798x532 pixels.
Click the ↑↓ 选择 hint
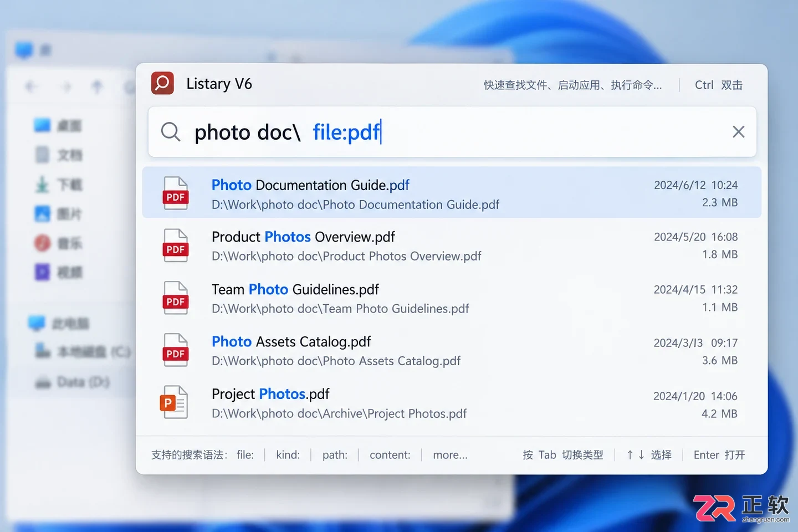pos(649,455)
